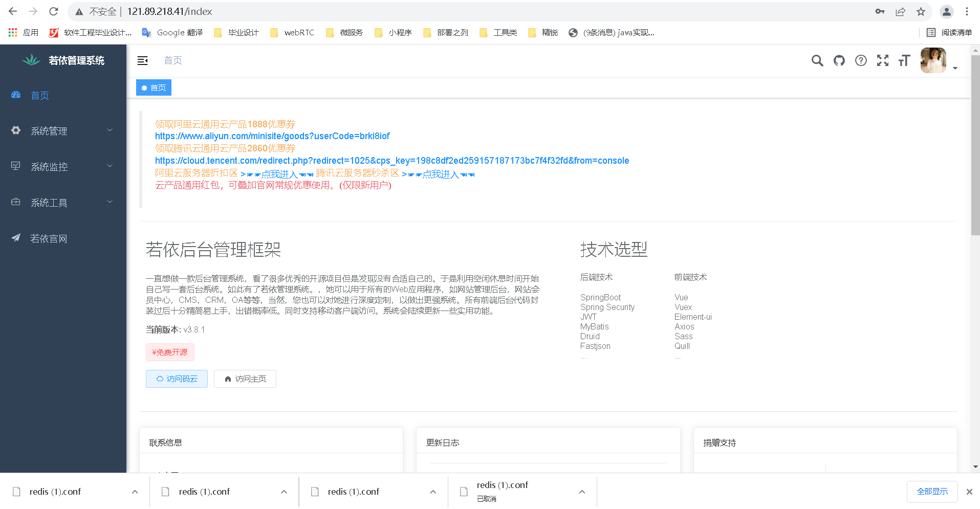Toggle sidebar with the hamburger collapse icon
Image resolution: width=980 pixels, height=509 pixels.
(143, 60)
